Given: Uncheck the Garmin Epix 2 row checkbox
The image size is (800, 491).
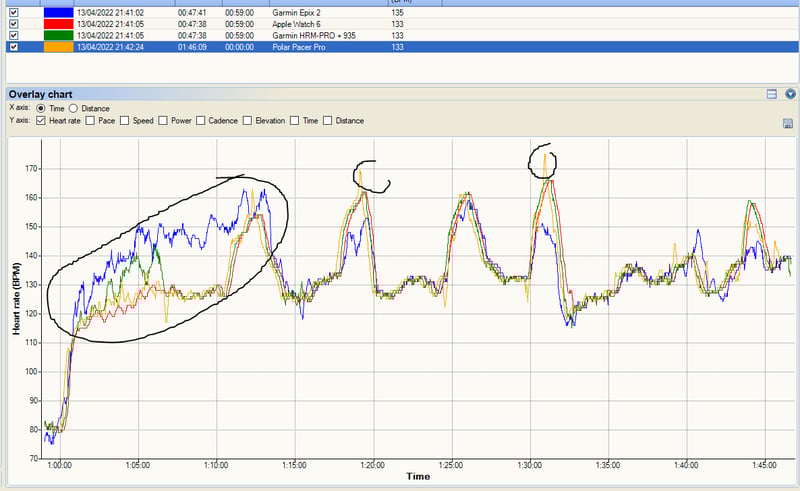Looking at the screenshot, I should coord(14,12).
